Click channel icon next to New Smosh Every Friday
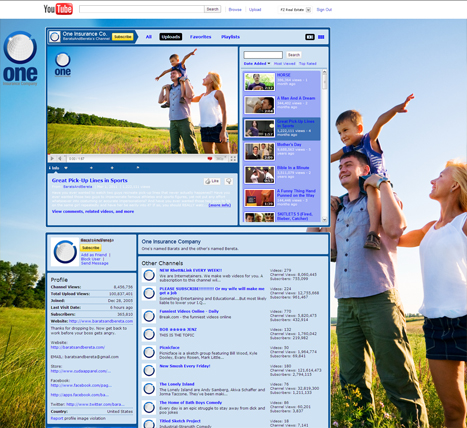Image resolution: width=467 pixels, height=428 pixels. (149, 370)
